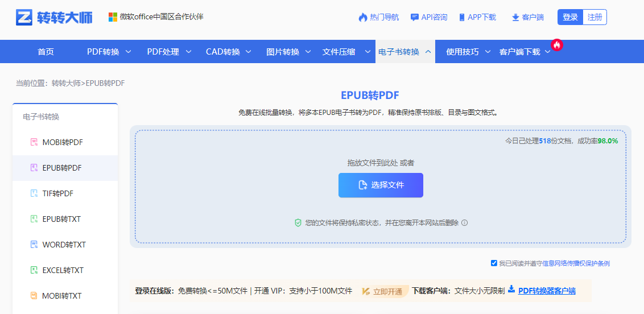Click the EPUB转TXT file icon

click(x=34, y=219)
